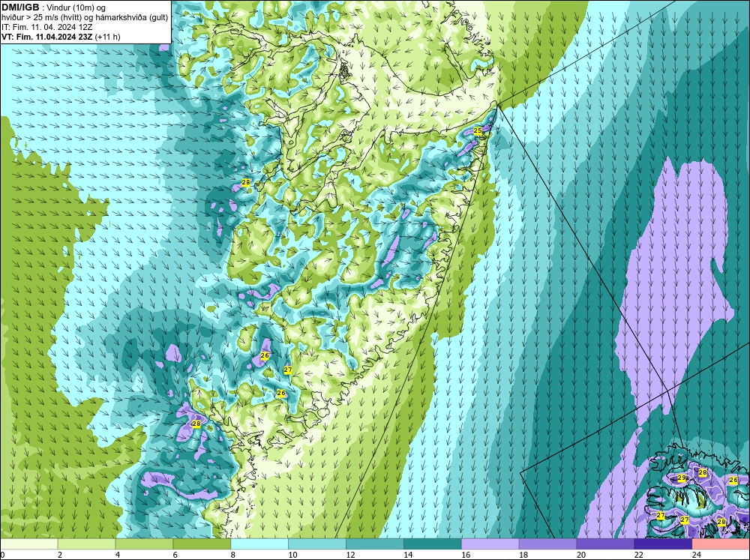Image resolution: width=750 pixels, height=560 pixels.
Task: Select the 'IT: Fim. 11. 04. 2024 12Z' line
Action: point(46,27)
